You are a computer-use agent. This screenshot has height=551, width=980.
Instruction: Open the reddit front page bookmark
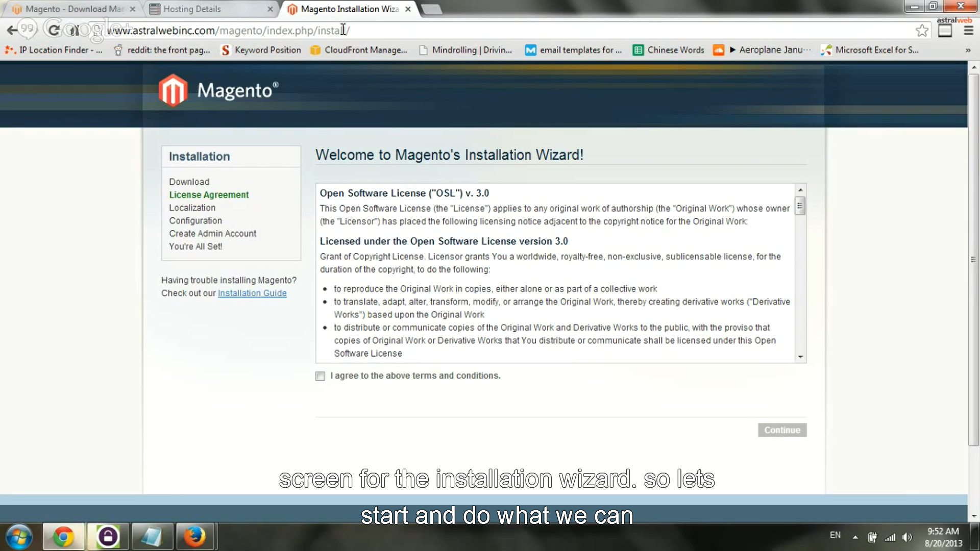pyautogui.click(x=162, y=50)
